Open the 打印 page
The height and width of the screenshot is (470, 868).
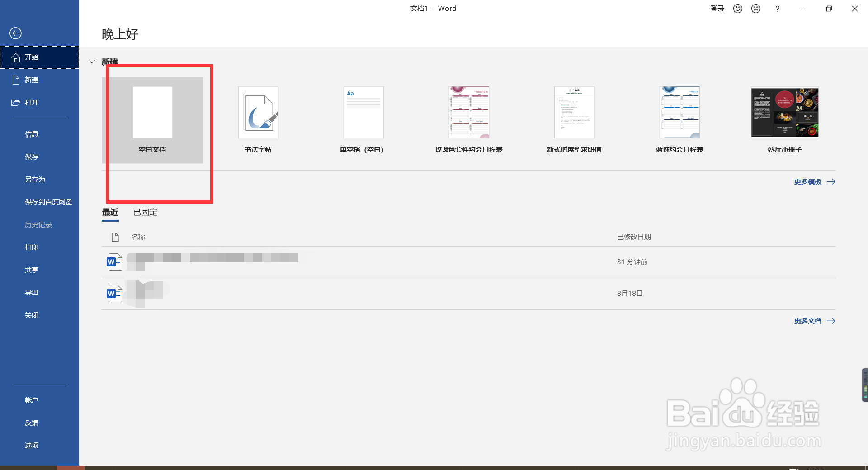click(39, 247)
